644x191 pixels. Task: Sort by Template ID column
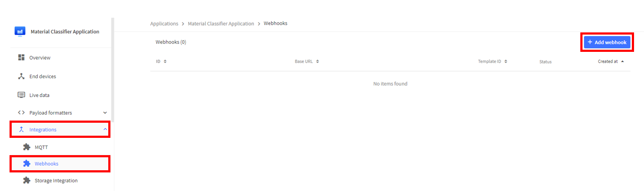pos(493,61)
